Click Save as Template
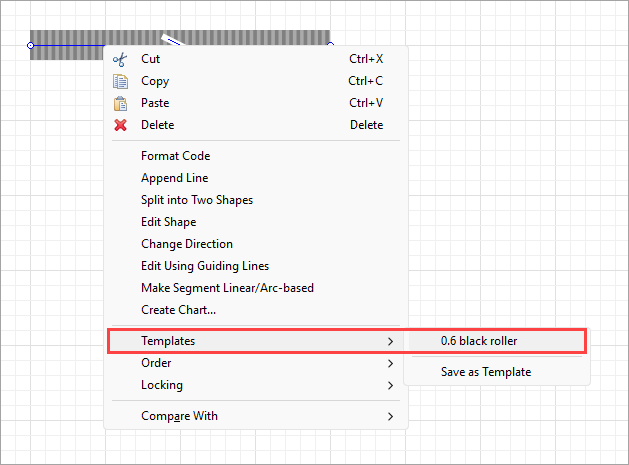Screen dimensions: 629x465 click(485, 372)
